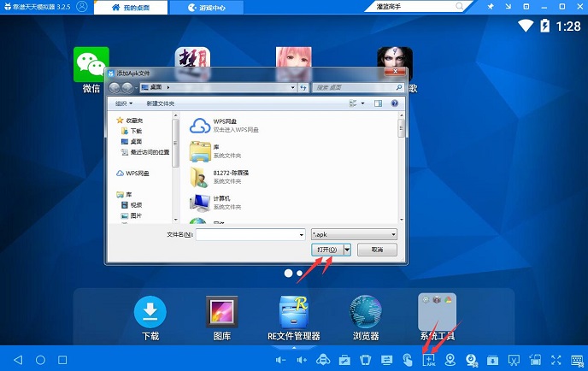This screenshot has width=588, height=371.
Task: Open the location pin tool in toolbar
Action: click(x=450, y=360)
